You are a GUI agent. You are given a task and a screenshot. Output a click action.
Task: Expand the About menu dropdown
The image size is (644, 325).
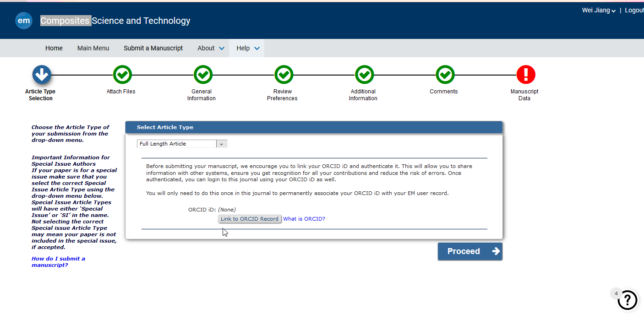[211, 48]
